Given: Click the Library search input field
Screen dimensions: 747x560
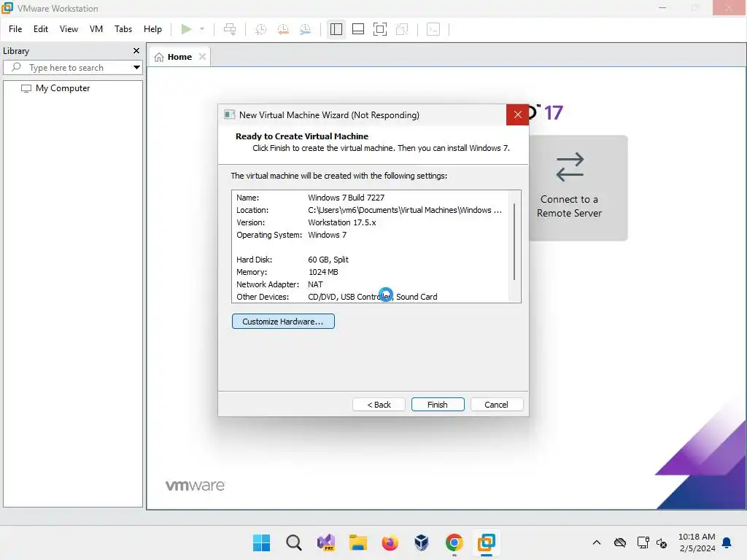Looking at the screenshot, I should pyautogui.click(x=71, y=68).
